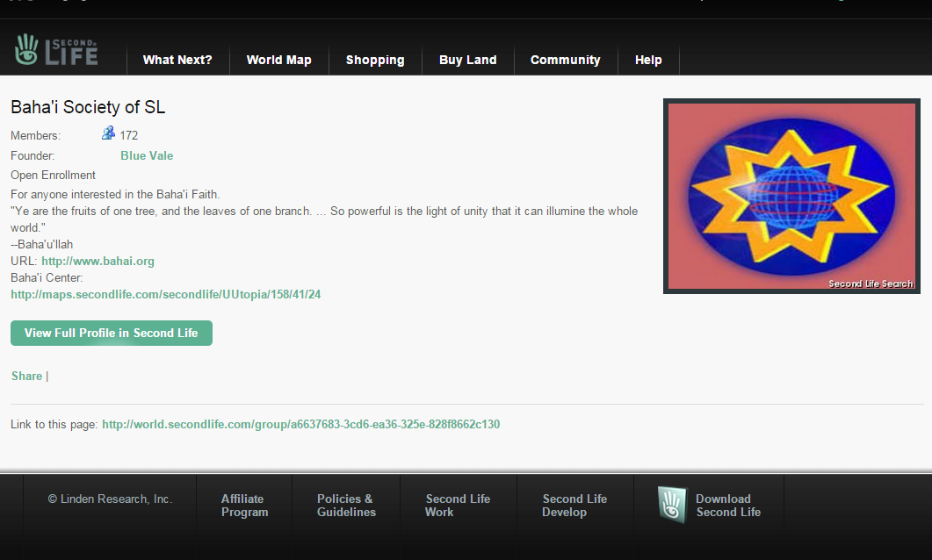Open the What Next? menu
This screenshot has height=560, width=932.
177,60
